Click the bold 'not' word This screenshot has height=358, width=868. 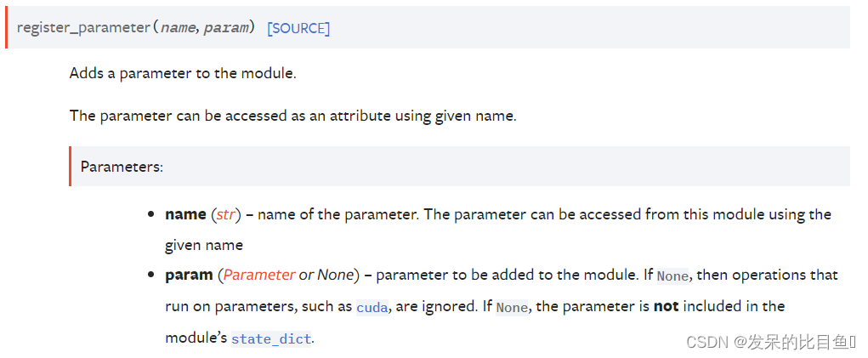[666, 306]
